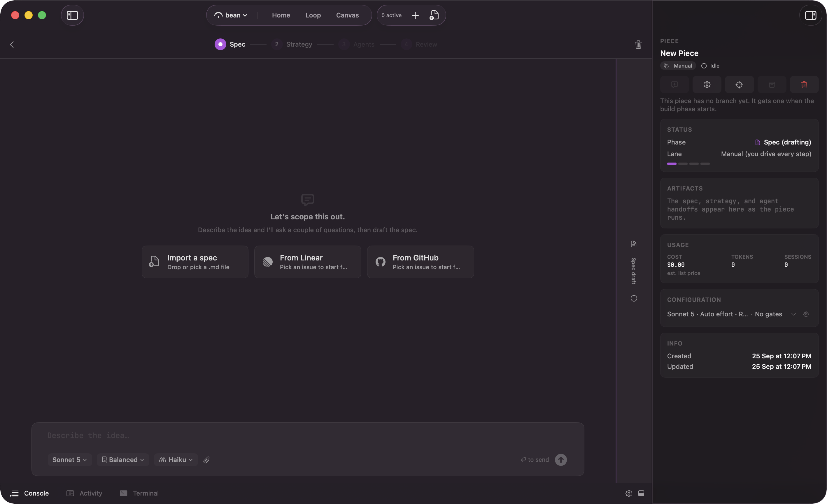This screenshot has width=827, height=504.
Task: Click the From GitHub card
Action: [420, 262]
